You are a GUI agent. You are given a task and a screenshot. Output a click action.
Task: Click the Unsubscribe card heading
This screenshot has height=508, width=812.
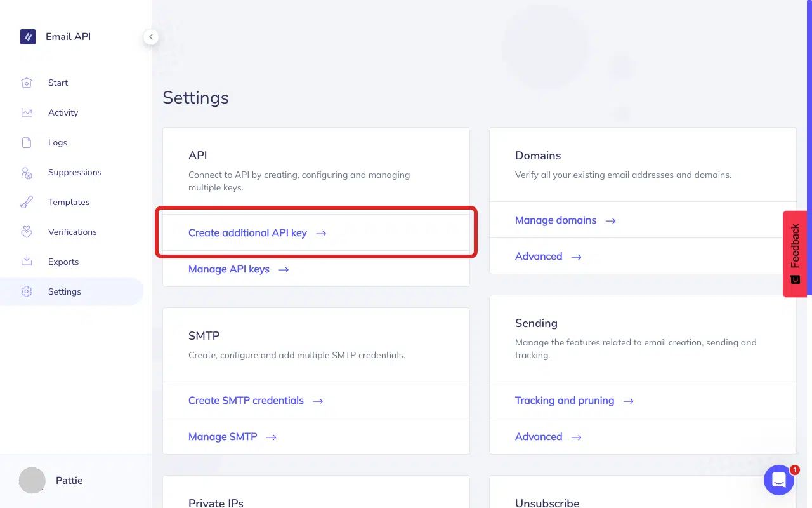pos(547,503)
